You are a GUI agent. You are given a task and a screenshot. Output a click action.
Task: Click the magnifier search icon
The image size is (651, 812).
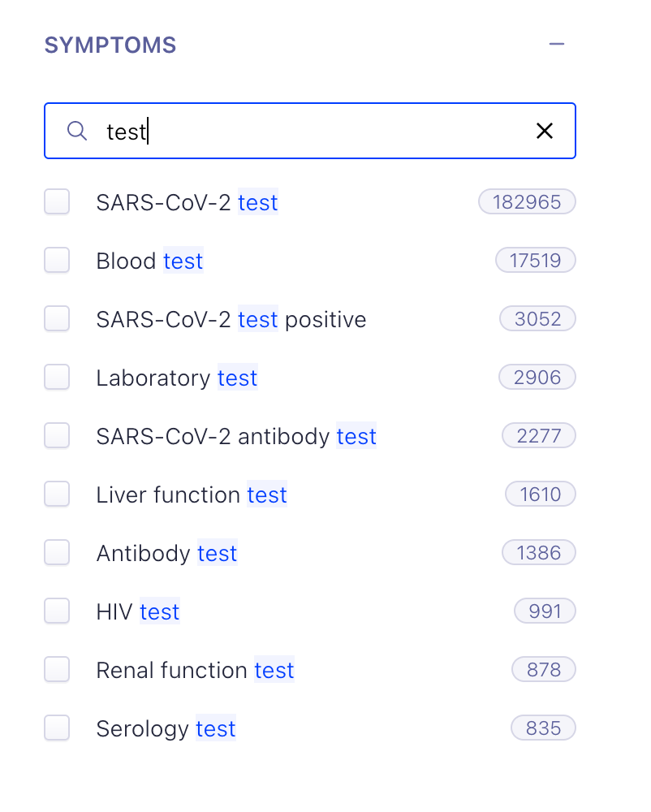coord(77,131)
